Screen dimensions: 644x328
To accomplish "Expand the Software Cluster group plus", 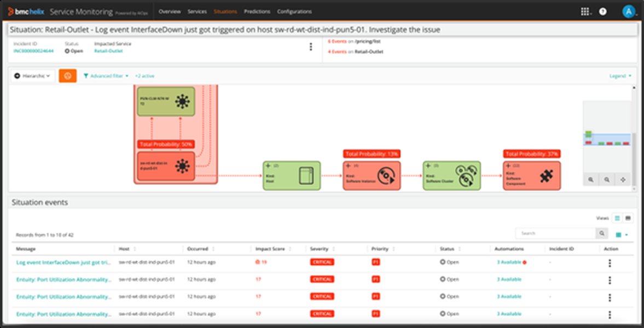I will (429, 166).
